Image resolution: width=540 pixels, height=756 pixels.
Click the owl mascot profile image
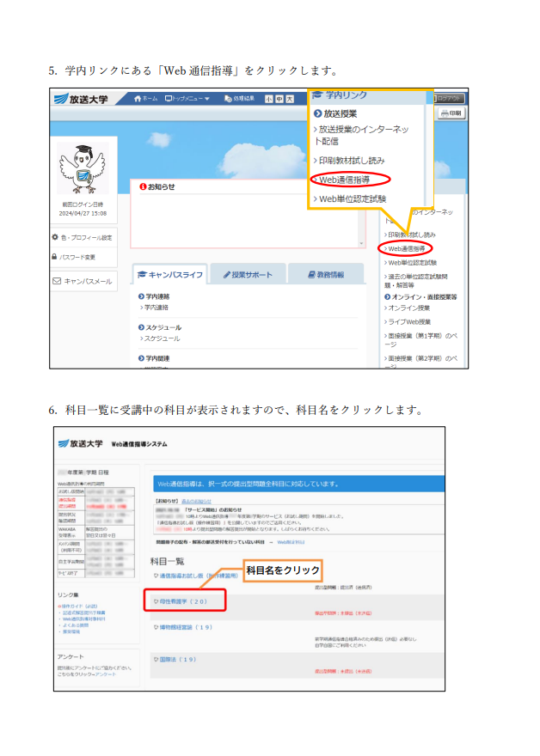(83, 168)
